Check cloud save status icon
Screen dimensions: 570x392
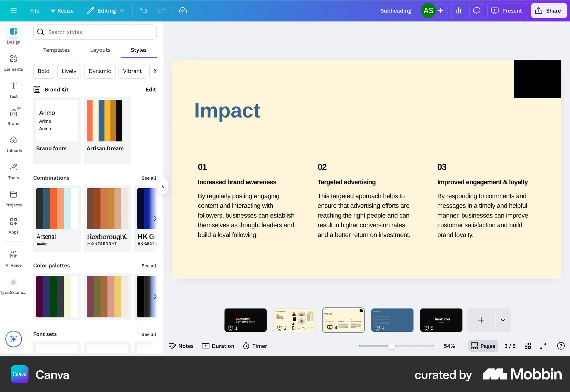point(183,11)
